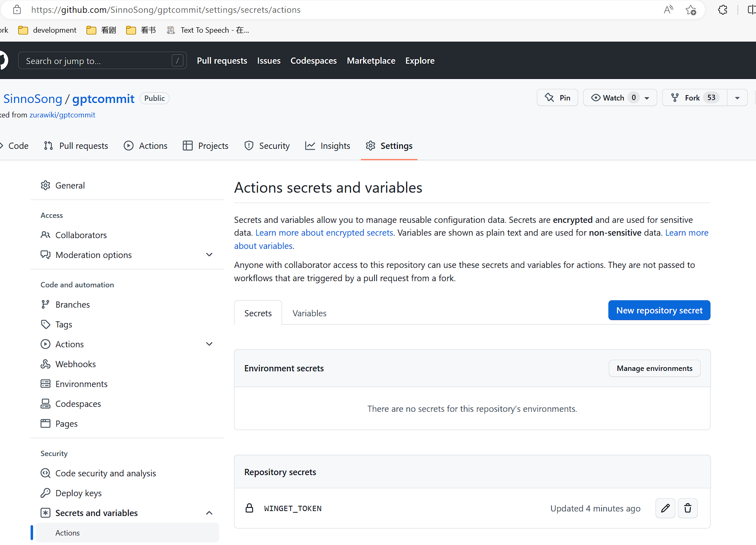Open the Projects tab

point(206,146)
